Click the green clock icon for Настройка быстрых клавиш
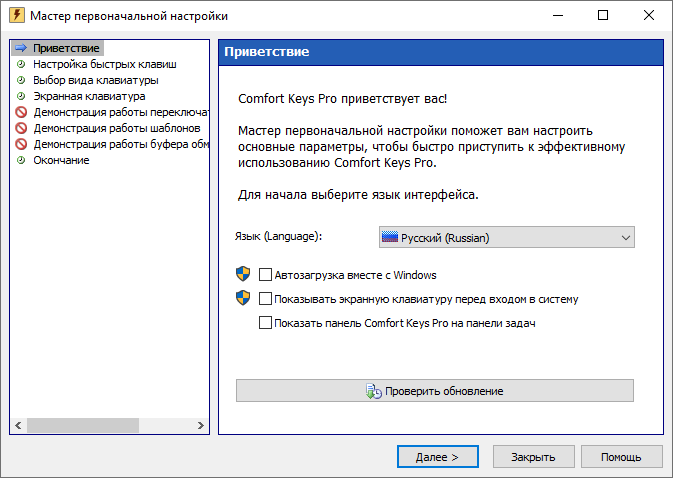The image size is (673, 478). pyautogui.click(x=21, y=64)
